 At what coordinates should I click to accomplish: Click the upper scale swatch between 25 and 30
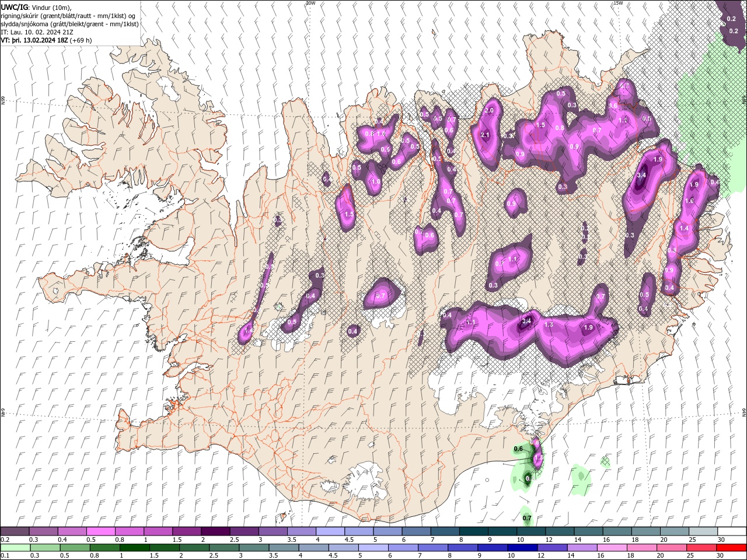[x=703, y=531]
